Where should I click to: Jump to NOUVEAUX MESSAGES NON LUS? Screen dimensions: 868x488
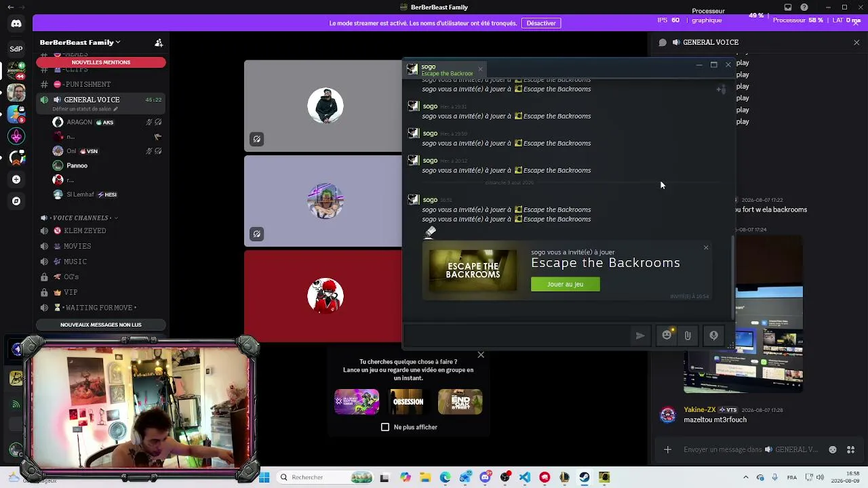(101, 325)
